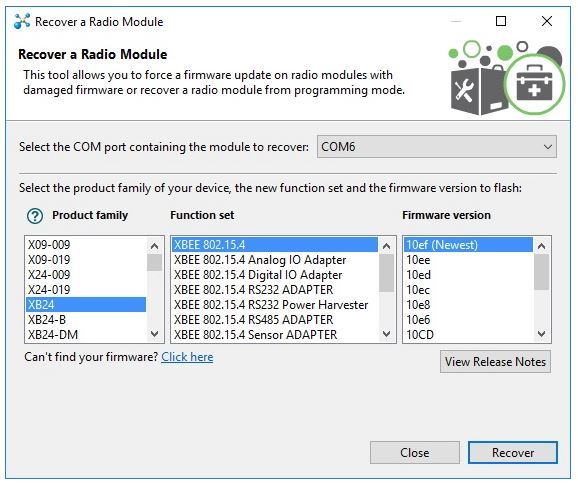The image size is (578, 485).
Task: Click down arrow of Firmware version scrollbar
Action: click(541, 334)
